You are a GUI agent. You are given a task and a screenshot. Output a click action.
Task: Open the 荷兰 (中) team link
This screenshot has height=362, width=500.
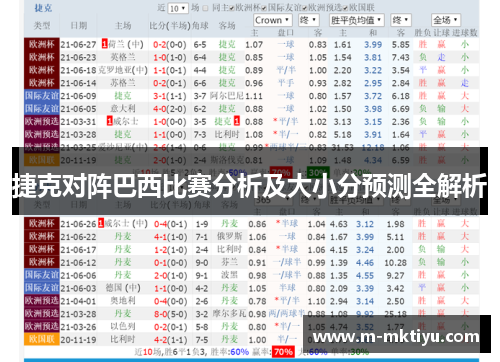(126, 44)
